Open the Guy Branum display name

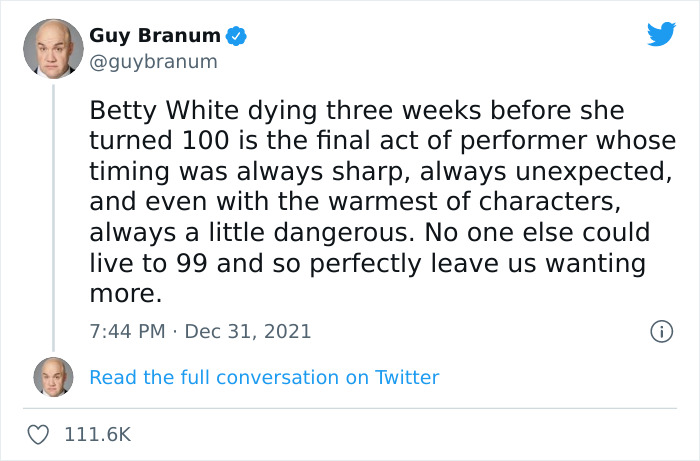click(x=155, y=36)
